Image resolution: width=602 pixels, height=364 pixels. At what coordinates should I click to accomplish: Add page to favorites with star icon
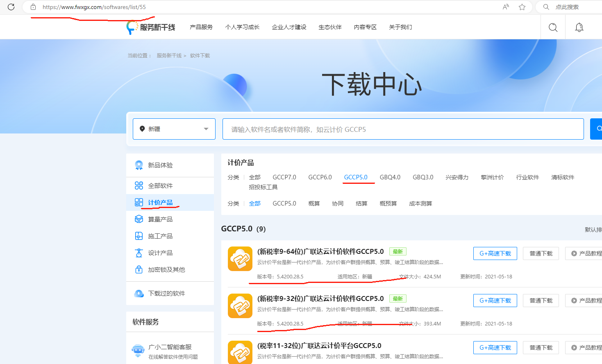(522, 7)
